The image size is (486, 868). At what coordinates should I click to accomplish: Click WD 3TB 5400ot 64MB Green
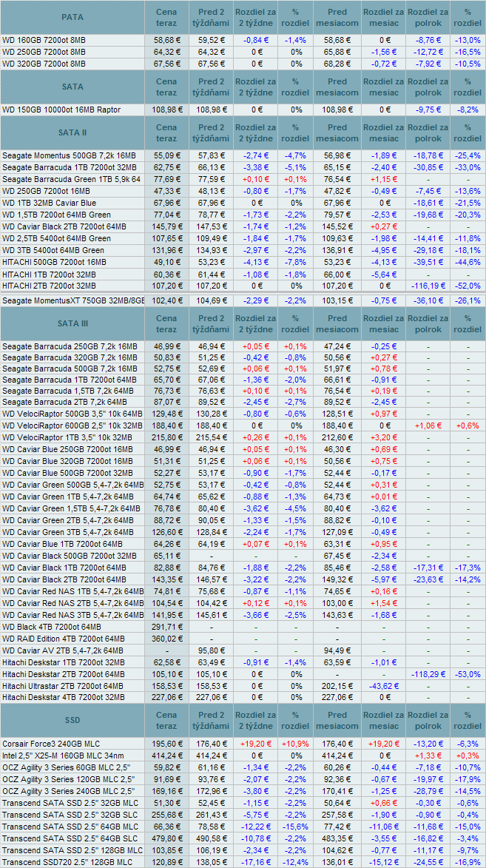(53, 249)
